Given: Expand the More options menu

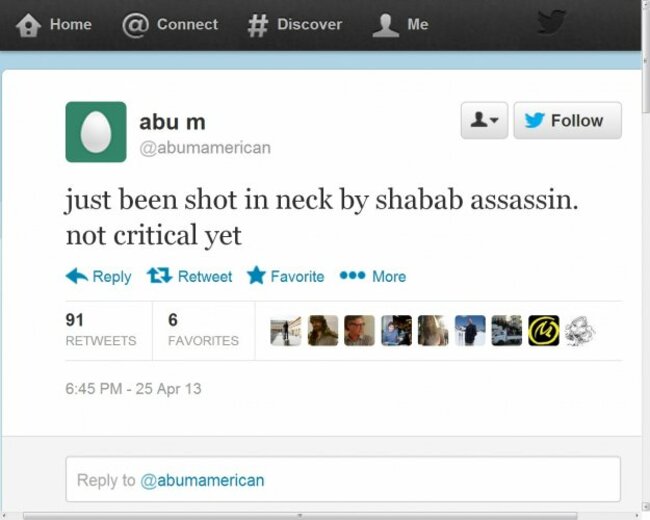Looking at the screenshot, I should tap(373, 276).
